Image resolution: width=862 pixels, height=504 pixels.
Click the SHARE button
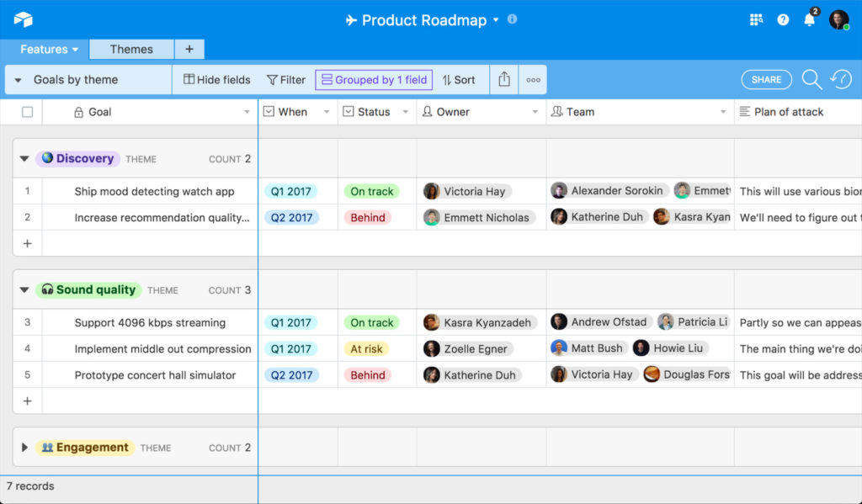[765, 79]
